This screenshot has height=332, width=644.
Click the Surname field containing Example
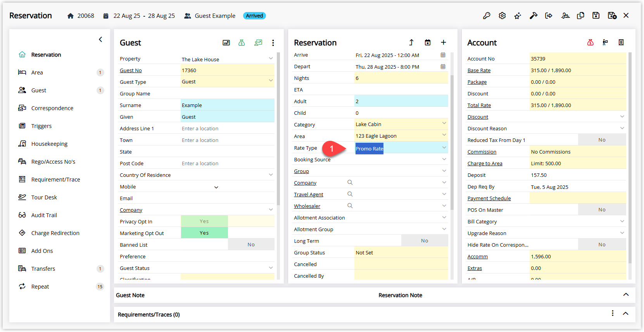pos(227,105)
